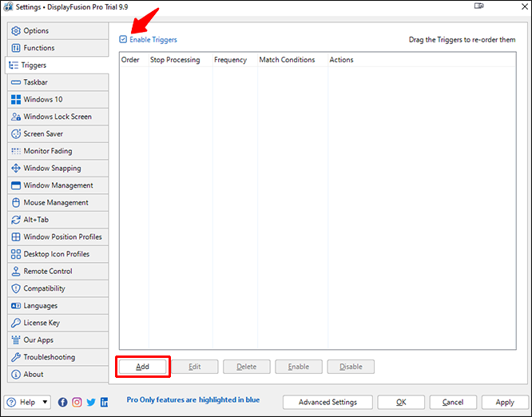Click the Alt+Tab cycle arrows icon

point(16,220)
